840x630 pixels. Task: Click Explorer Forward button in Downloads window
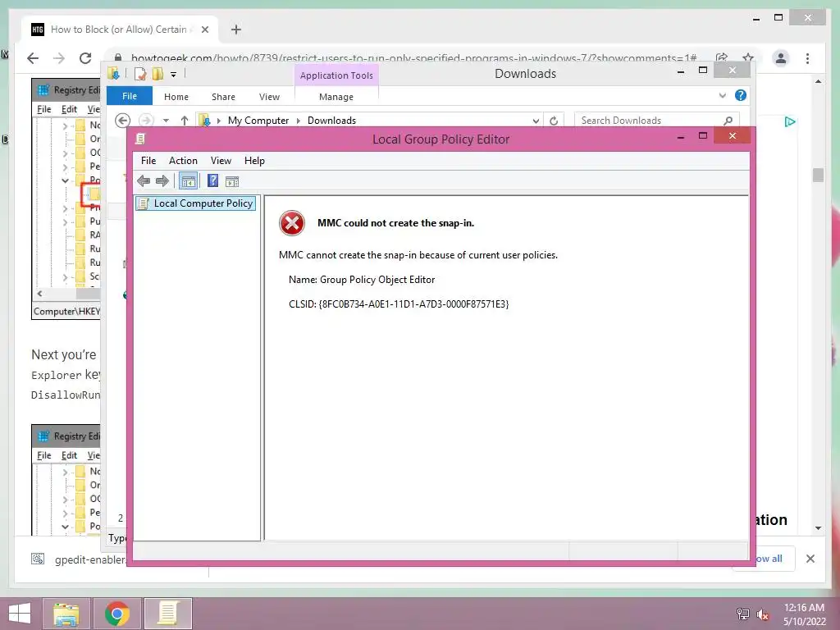(x=146, y=121)
